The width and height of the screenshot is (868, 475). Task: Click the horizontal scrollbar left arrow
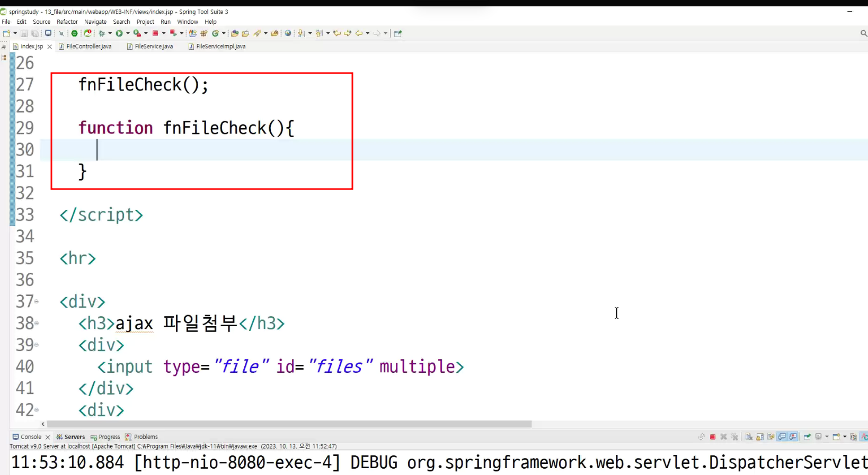point(43,424)
